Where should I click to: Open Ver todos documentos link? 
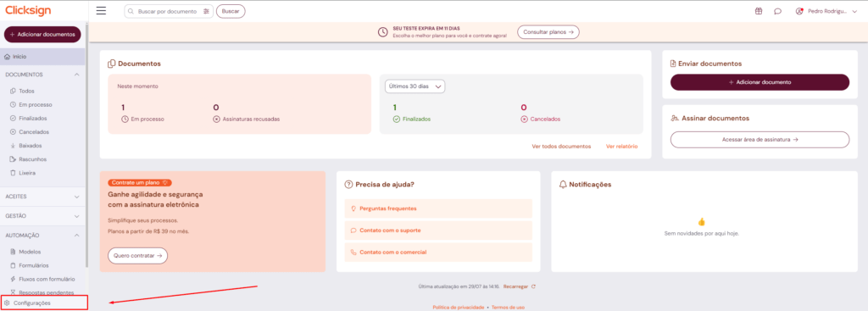click(x=561, y=147)
